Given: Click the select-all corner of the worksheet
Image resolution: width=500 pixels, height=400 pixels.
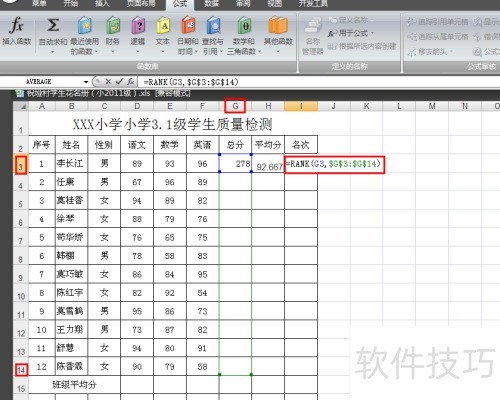Looking at the screenshot, I should pos(21,106).
